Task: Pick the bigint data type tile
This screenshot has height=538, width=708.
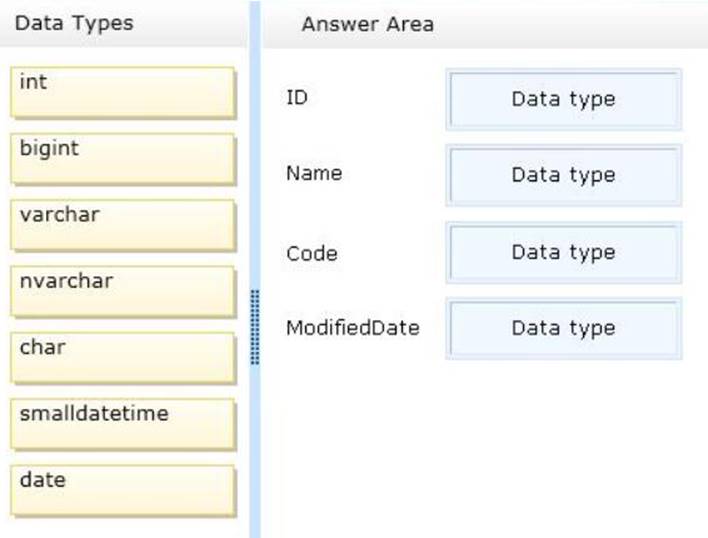Action: (x=123, y=159)
